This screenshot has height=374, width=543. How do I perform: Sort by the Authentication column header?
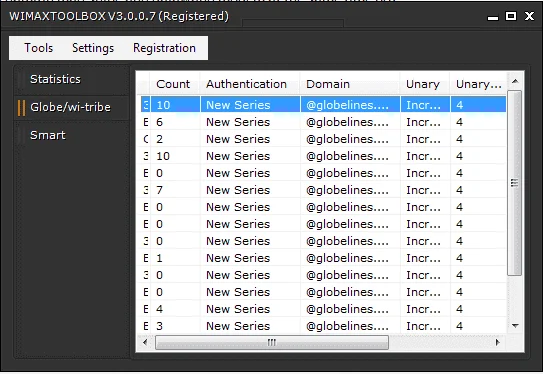point(250,84)
